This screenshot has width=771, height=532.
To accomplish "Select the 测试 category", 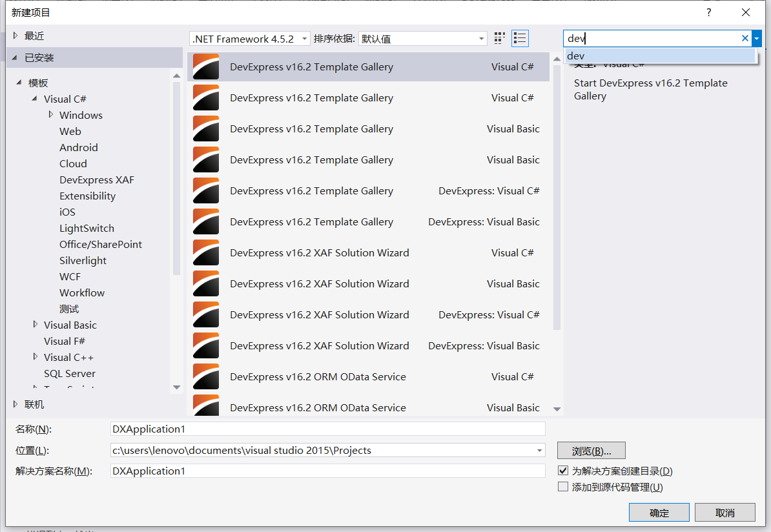I will coord(69,309).
